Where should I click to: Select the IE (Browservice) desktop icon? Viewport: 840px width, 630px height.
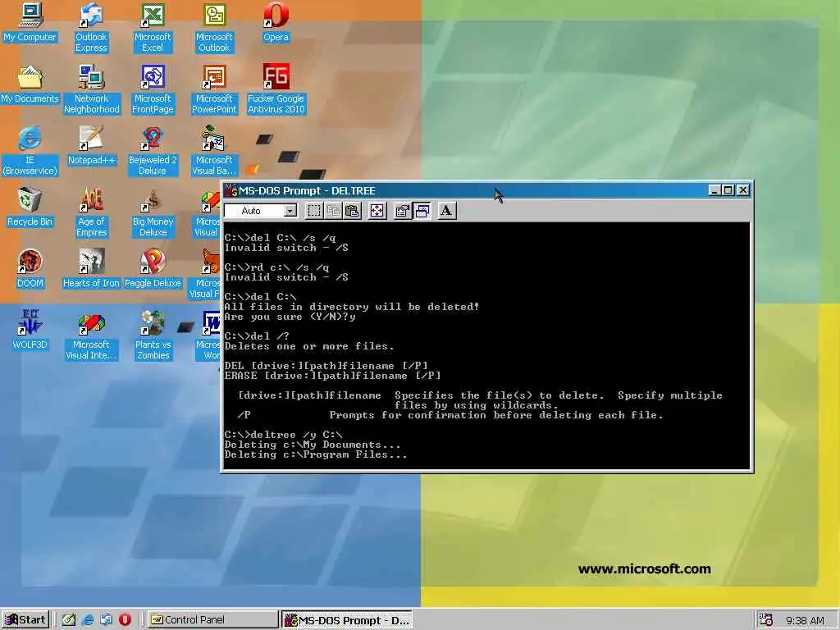point(30,151)
